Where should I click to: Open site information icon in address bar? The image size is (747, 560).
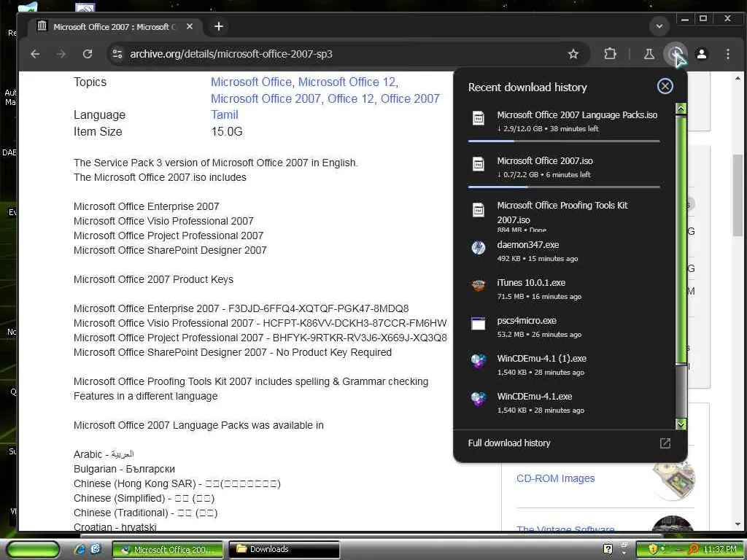coord(117,54)
